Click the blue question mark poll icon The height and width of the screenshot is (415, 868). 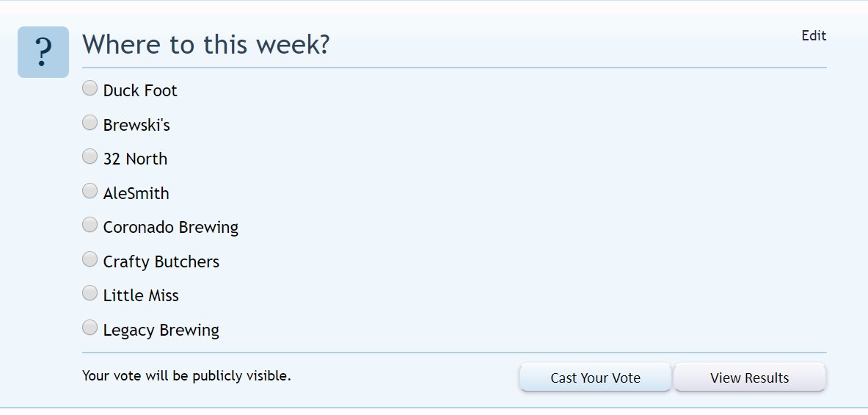(43, 52)
